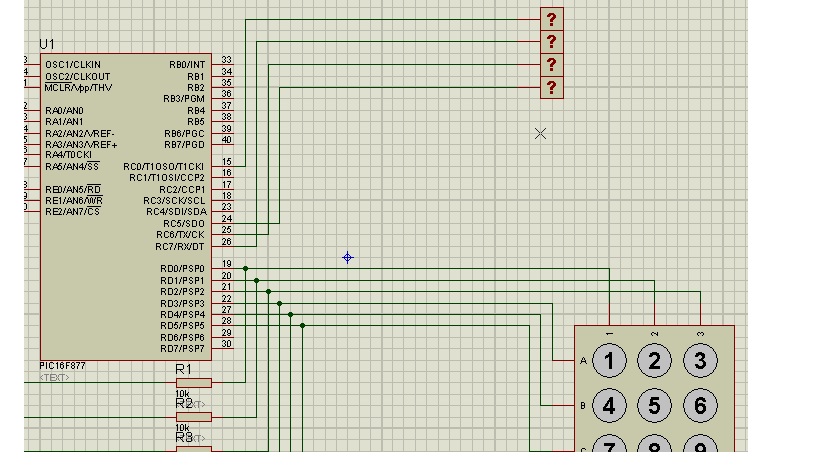The height and width of the screenshot is (466, 819).
Task: Click the RB7/PGD pin label
Action: point(184,145)
